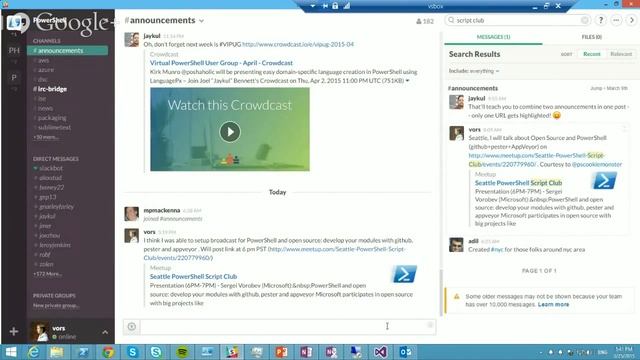Expand the vors user menu chevron

tap(105, 332)
